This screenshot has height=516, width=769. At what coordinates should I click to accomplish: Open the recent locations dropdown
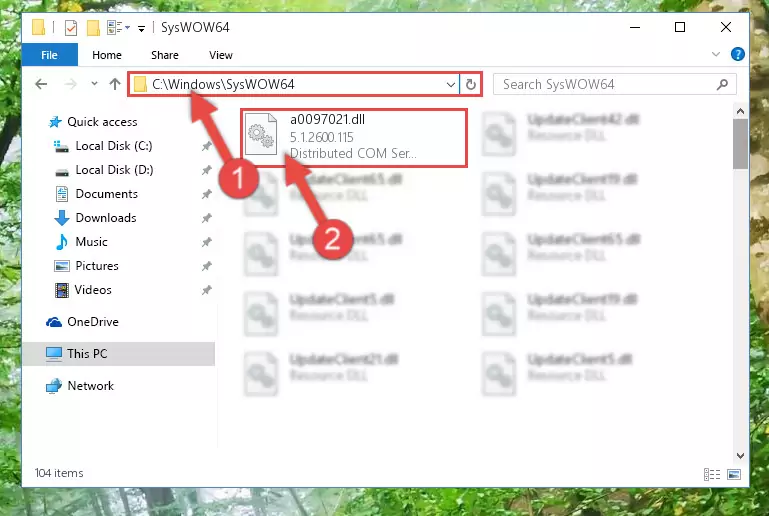(94, 84)
